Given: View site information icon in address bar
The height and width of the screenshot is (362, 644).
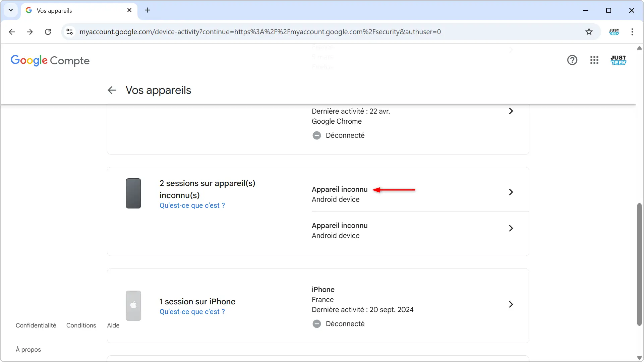Looking at the screenshot, I should (69, 32).
